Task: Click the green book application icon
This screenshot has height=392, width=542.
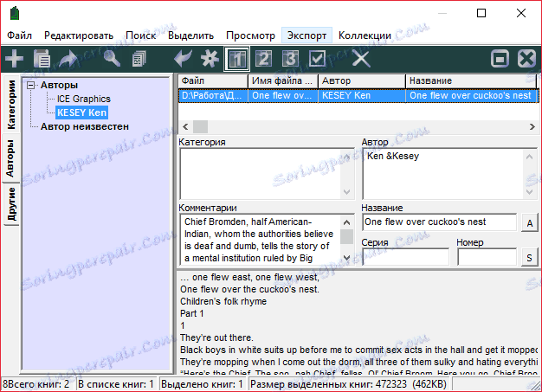Action: tap(15, 14)
